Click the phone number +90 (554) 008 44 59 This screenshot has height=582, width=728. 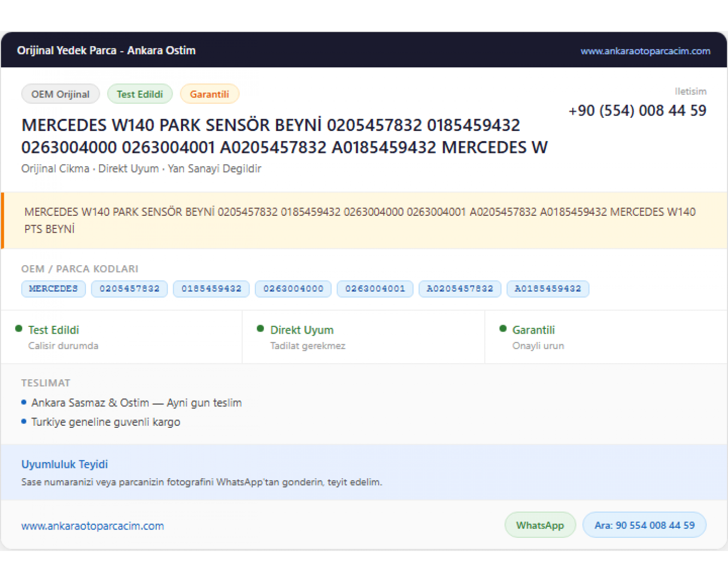(637, 111)
